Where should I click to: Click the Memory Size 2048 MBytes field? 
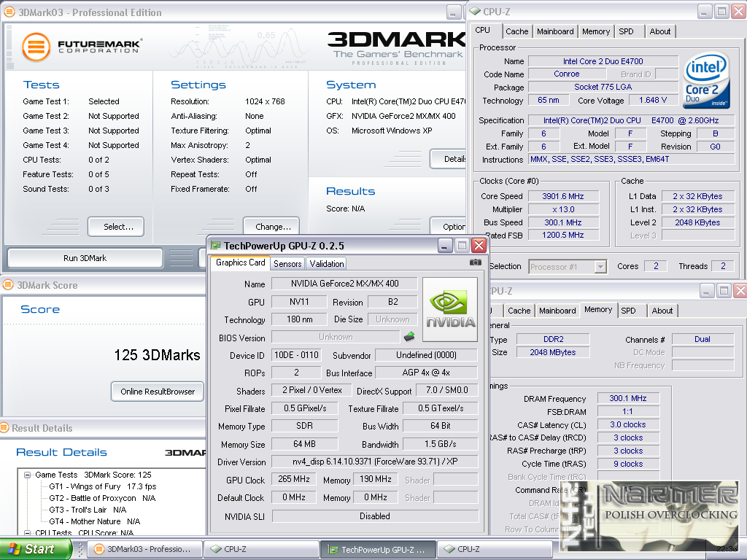(553, 352)
